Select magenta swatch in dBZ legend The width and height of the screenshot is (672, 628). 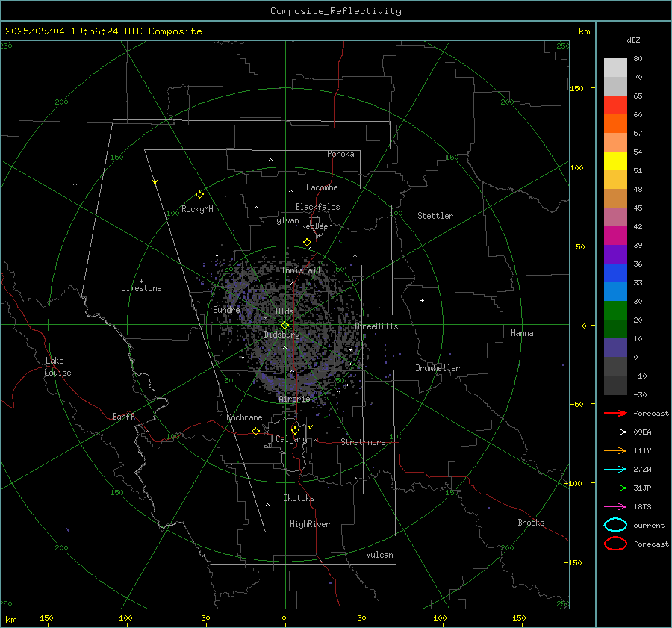coord(615,236)
